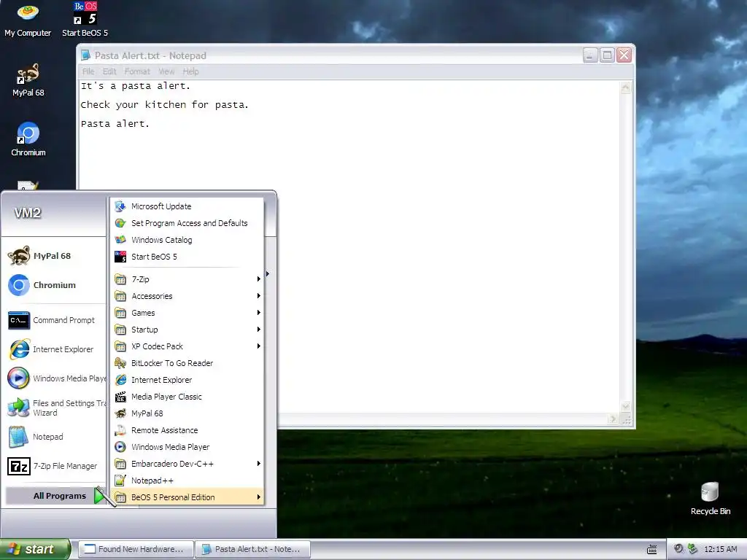Click the line 'Check your kitchen for pasta.'

coord(164,105)
